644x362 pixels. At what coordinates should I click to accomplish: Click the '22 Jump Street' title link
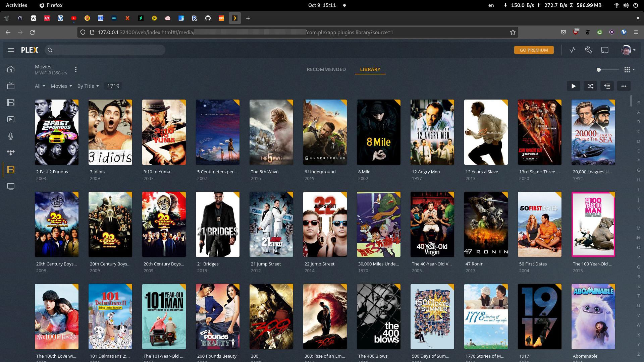(319, 264)
